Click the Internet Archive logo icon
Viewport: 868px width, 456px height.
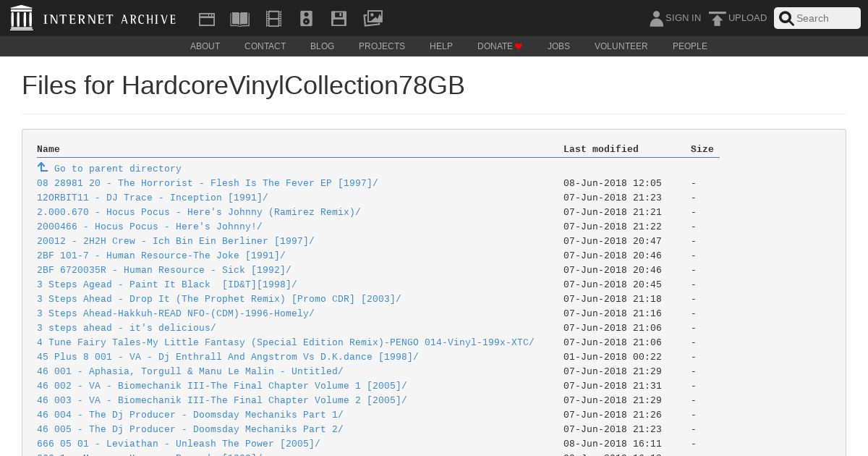[x=22, y=18]
